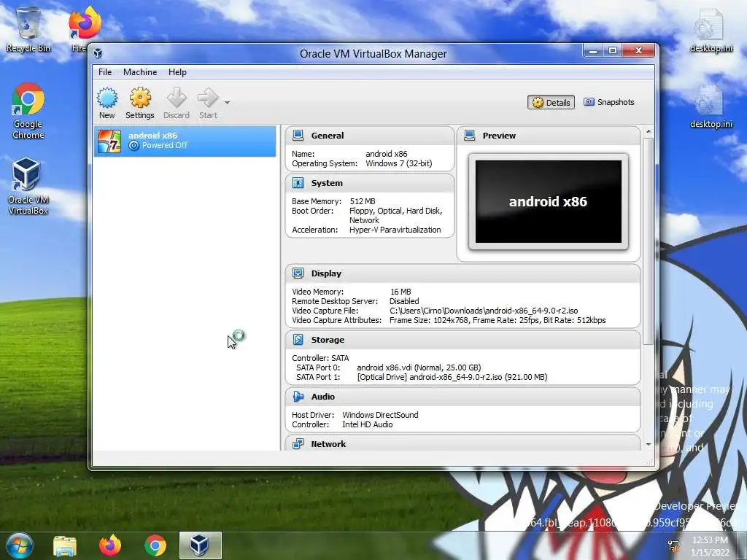This screenshot has width=747, height=560.
Task: Click the Display section header
Action: [462, 273]
